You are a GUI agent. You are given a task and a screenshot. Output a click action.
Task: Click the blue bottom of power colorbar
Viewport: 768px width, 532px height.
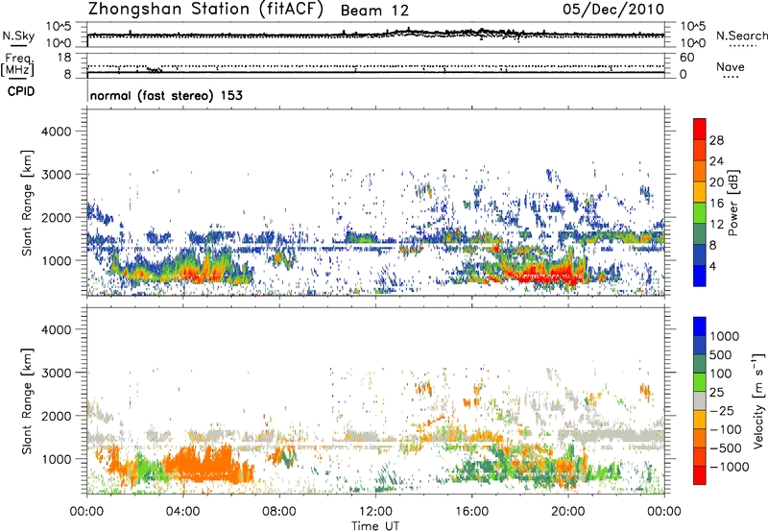coord(700,276)
